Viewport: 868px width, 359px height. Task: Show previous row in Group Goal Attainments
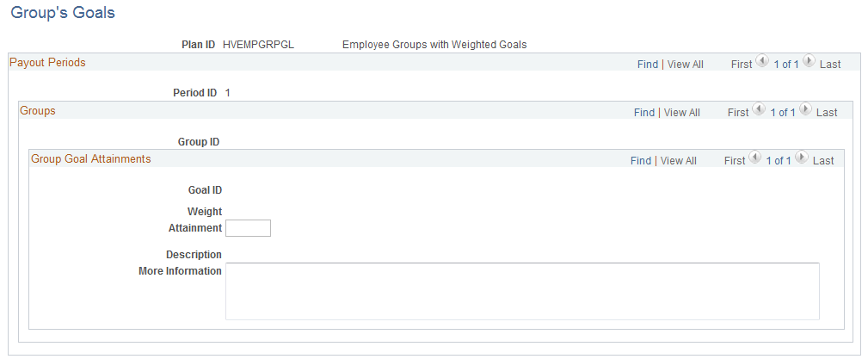[755, 158]
